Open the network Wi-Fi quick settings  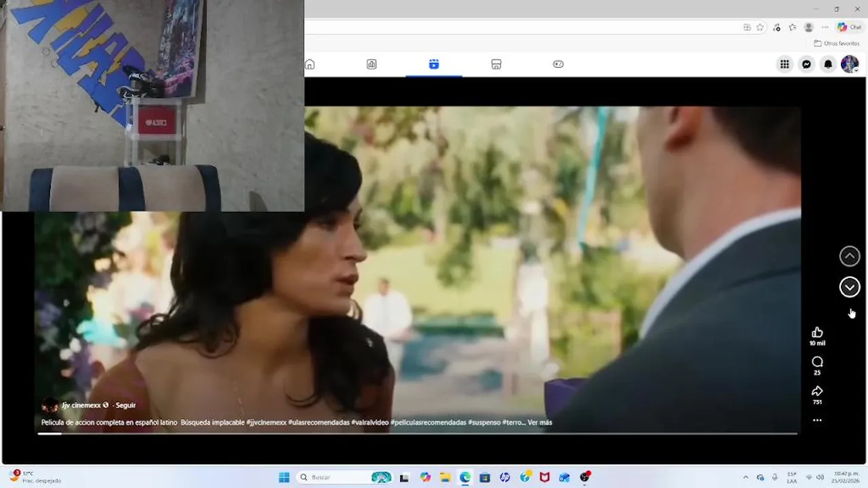coord(809,477)
